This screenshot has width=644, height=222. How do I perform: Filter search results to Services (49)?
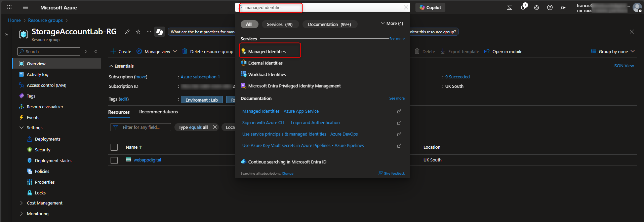[x=280, y=24]
